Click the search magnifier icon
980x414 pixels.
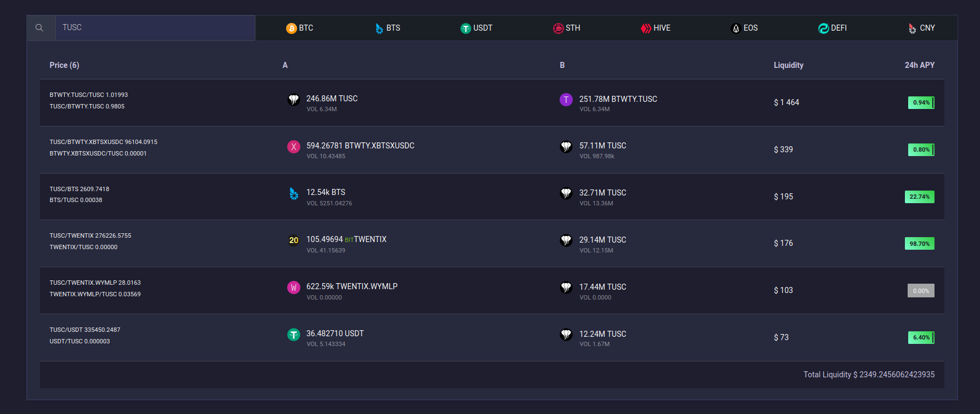[x=39, y=28]
